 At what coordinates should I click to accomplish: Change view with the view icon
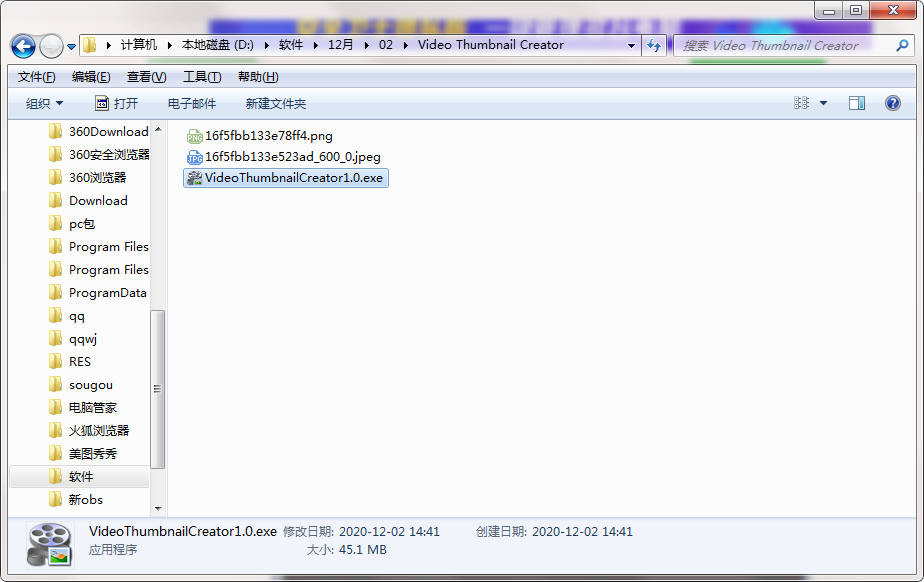[801, 103]
